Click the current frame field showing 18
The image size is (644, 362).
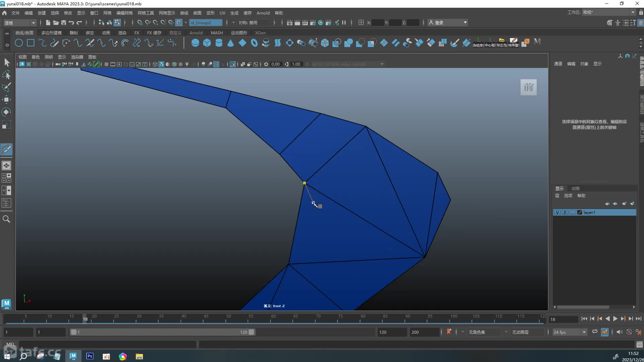(x=563, y=319)
